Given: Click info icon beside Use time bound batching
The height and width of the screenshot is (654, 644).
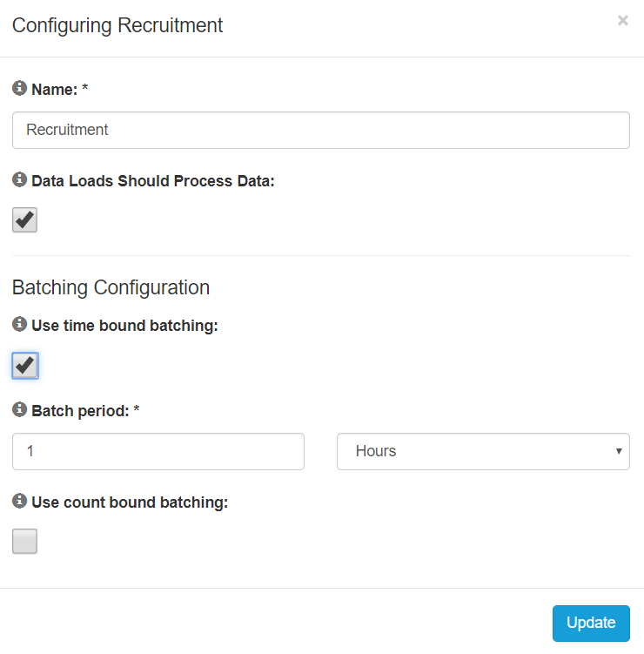Looking at the screenshot, I should click(x=19, y=325).
